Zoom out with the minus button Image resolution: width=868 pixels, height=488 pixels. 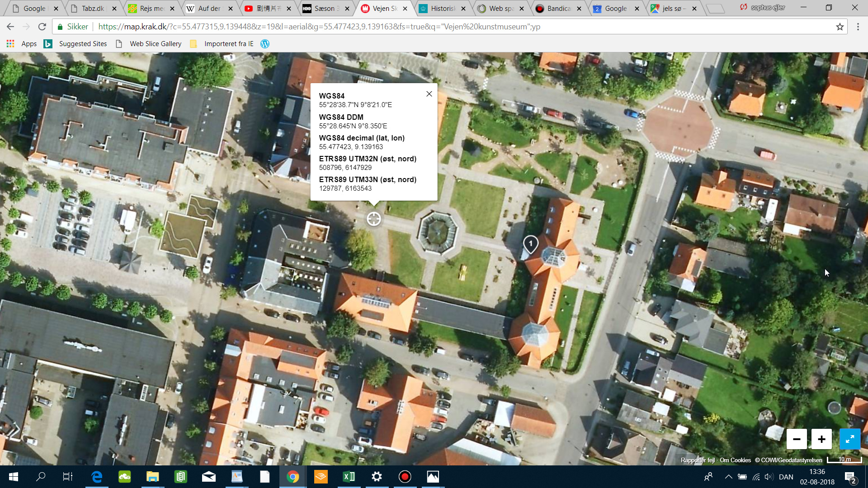click(797, 439)
